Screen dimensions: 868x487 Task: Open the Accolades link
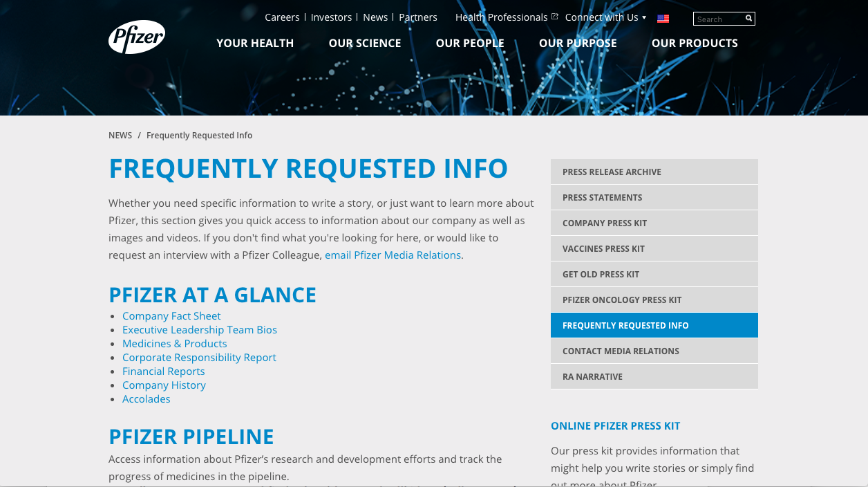(146, 399)
